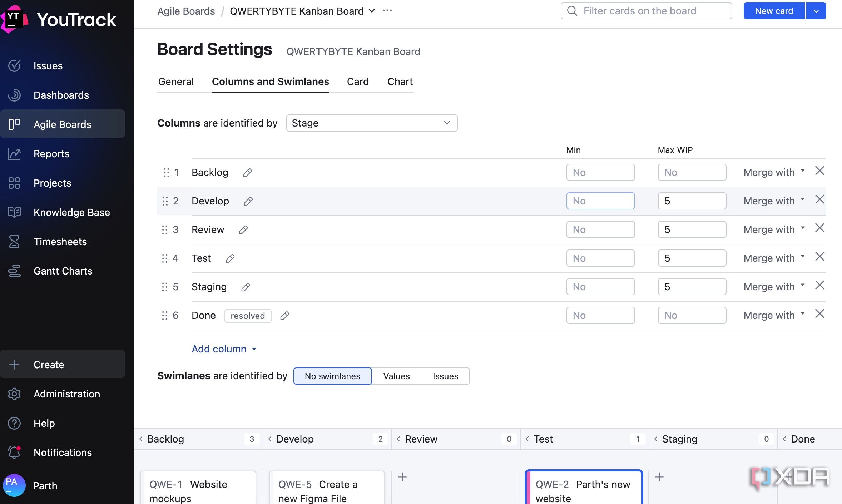Open Gantt Charts in the sidebar
842x504 pixels.
(x=63, y=271)
